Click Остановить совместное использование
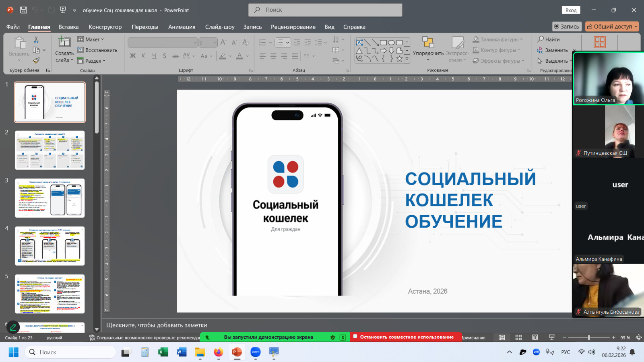The width and height of the screenshot is (644, 362). coord(406,337)
